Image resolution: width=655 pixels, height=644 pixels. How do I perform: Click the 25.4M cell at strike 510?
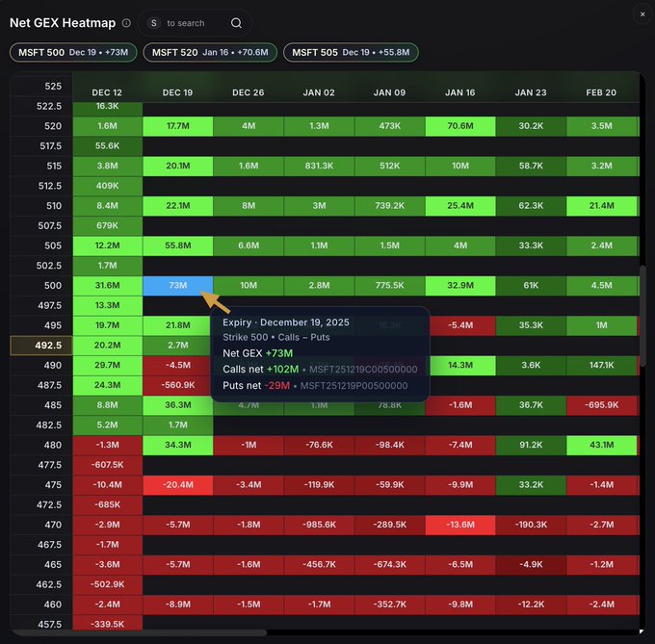click(x=460, y=206)
